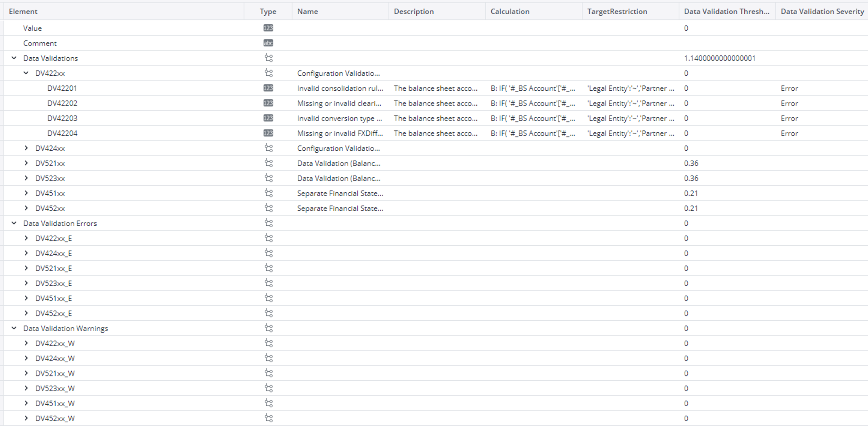The width and height of the screenshot is (868, 429).
Task: Select the DV42202 tree row
Action: (x=62, y=103)
